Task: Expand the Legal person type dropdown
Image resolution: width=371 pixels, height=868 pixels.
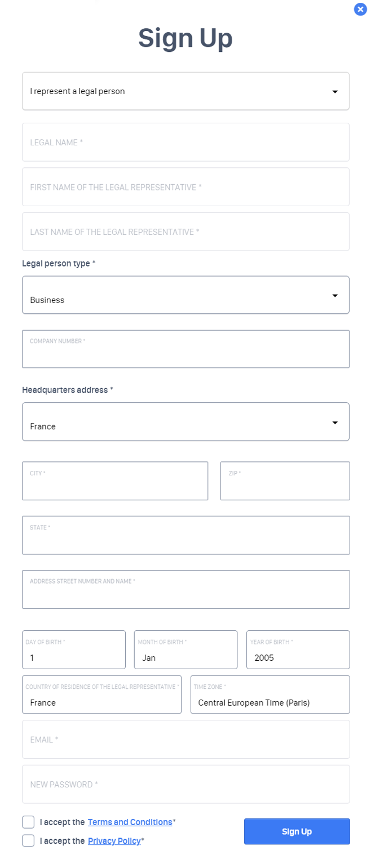Action: (x=185, y=295)
